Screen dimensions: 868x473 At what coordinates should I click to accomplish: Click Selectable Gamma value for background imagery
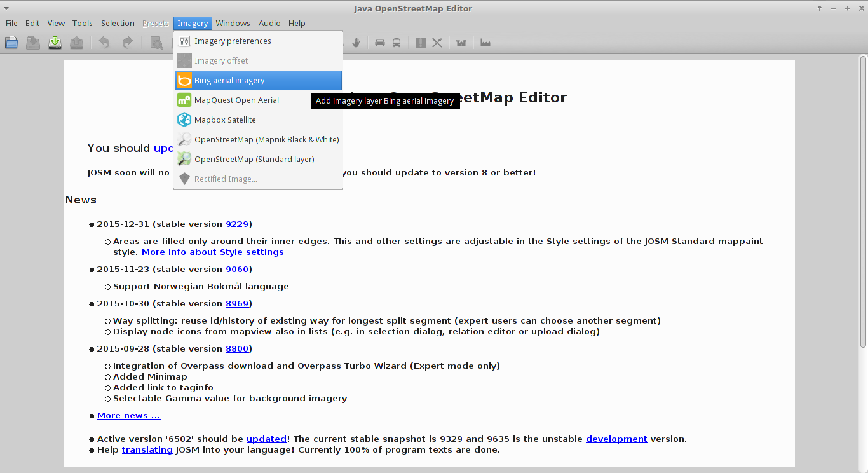230,398
